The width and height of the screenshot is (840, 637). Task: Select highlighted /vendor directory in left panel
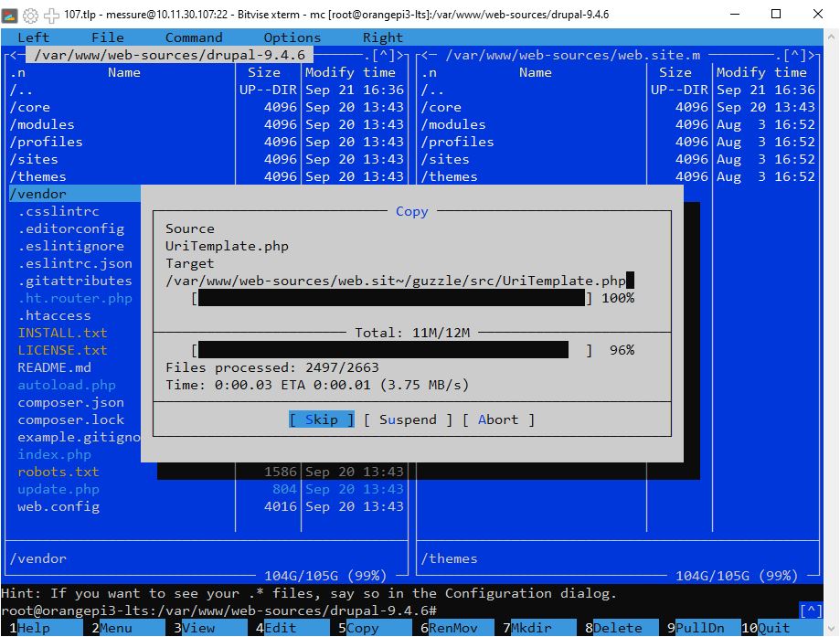click(x=75, y=194)
